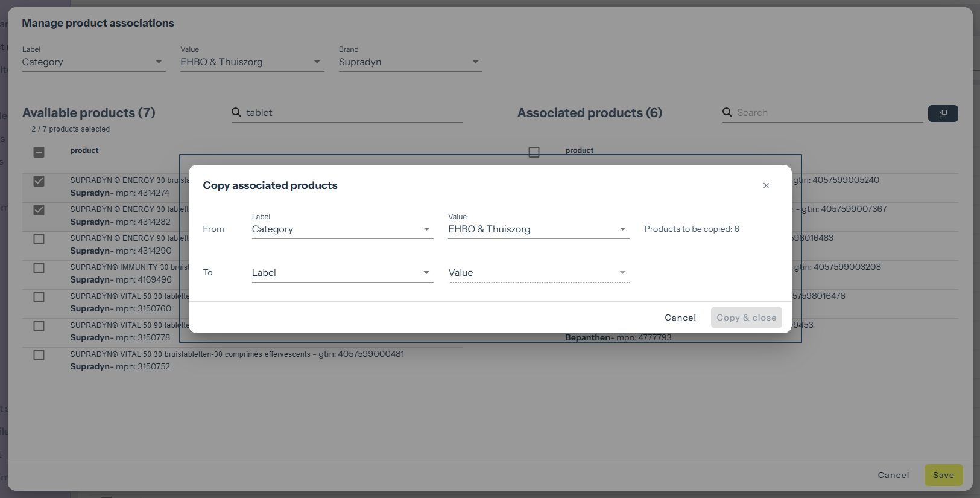Click the search magnifier in Available products

pos(236,112)
